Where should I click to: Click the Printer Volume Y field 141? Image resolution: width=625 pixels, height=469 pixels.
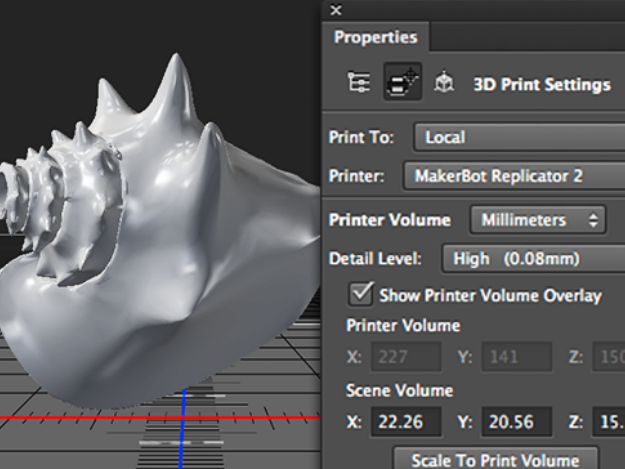(x=517, y=357)
